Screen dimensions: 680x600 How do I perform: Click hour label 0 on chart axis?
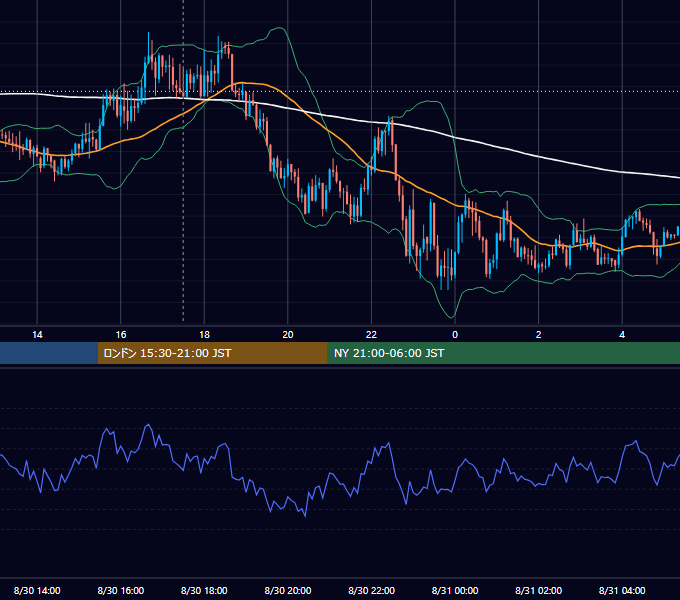[x=455, y=335]
